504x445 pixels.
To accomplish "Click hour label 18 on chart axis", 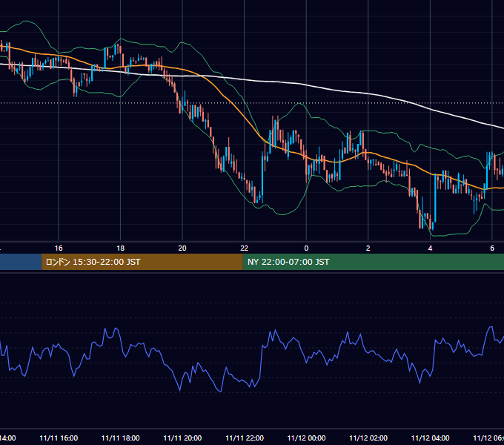I will coord(121,248).
